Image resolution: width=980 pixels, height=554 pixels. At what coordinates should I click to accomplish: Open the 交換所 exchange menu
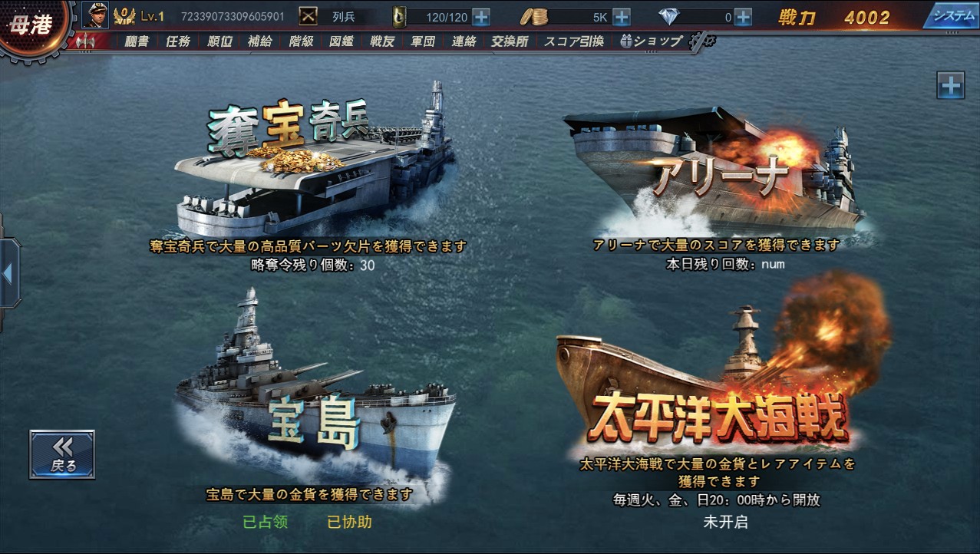(x=510, y=41)
